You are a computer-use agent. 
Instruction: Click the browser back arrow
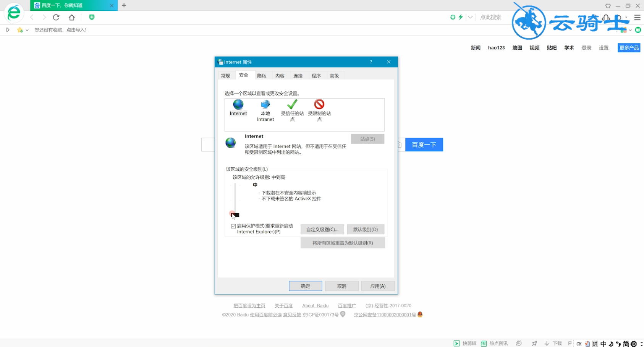tap(32, 17)
